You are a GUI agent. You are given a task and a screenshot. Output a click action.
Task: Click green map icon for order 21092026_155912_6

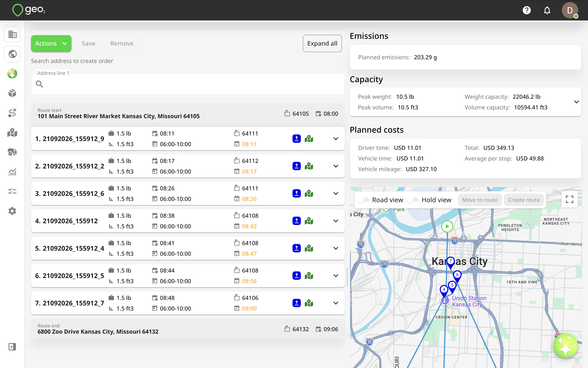(309, 193)
